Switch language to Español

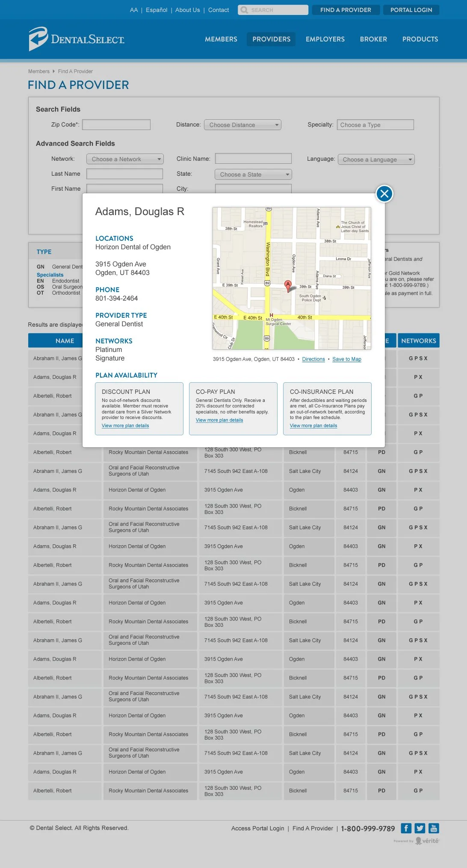click(x=157, y=10)
